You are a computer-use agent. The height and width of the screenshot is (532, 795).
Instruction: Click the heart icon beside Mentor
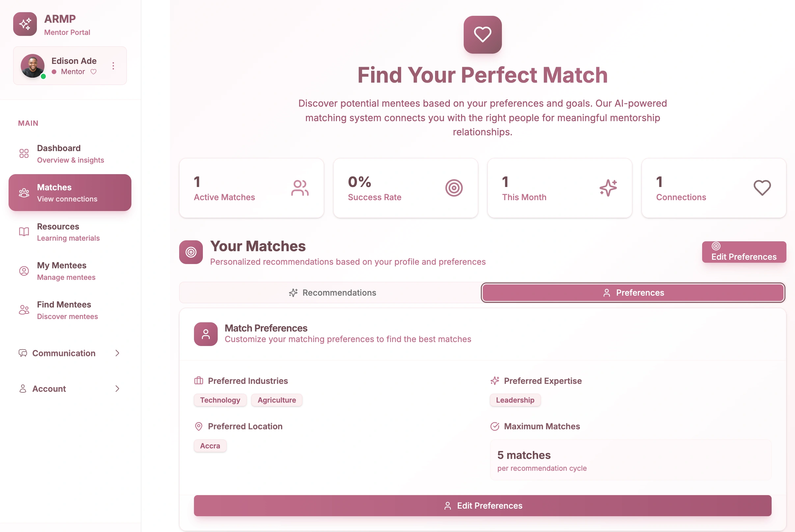click(93, 71)
